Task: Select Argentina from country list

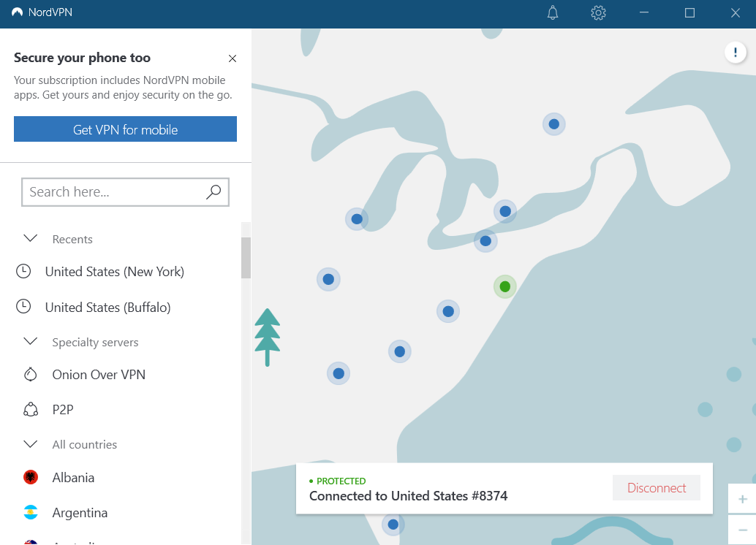Action: pos(80,513)
